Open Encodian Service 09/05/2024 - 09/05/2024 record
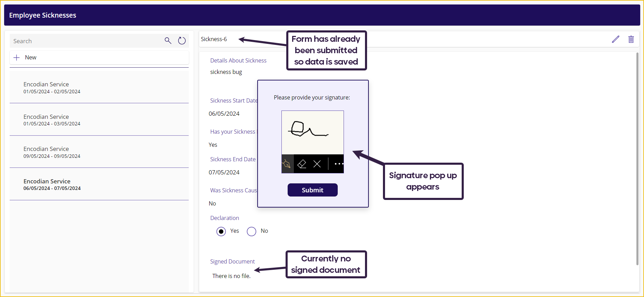Screen dimensions: 644x297 tap(99, 152)
